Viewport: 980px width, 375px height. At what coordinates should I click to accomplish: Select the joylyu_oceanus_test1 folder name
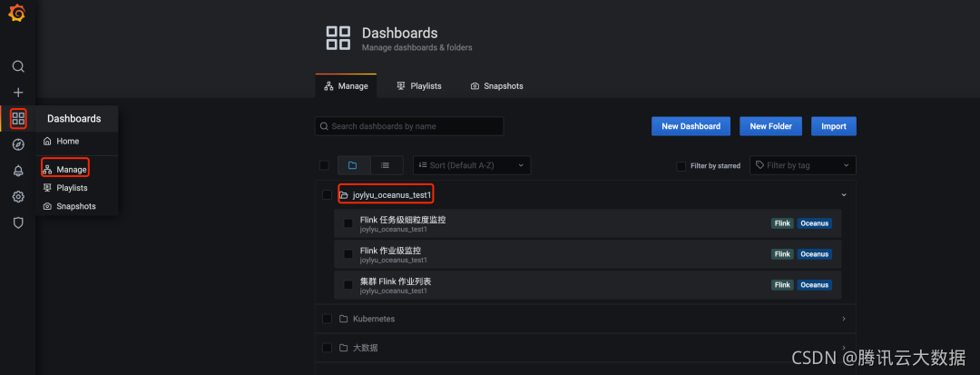pyautogui.click(x=392, y=195)
